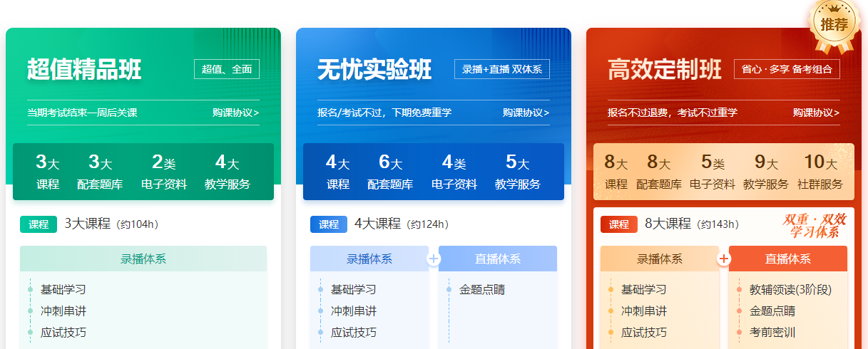Click blue 课程 tag in 无忧实验班
This screenshot has width=868, height=349.
coord(329,224)
